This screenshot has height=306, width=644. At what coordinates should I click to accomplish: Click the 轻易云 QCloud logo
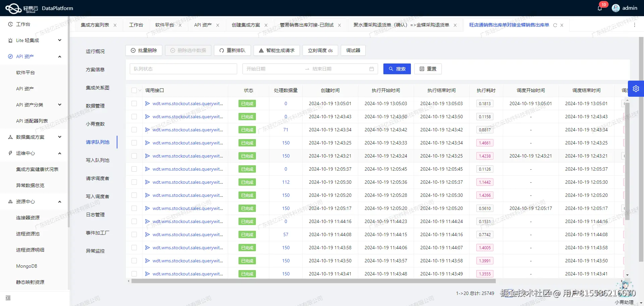click(x=14, y=8)
